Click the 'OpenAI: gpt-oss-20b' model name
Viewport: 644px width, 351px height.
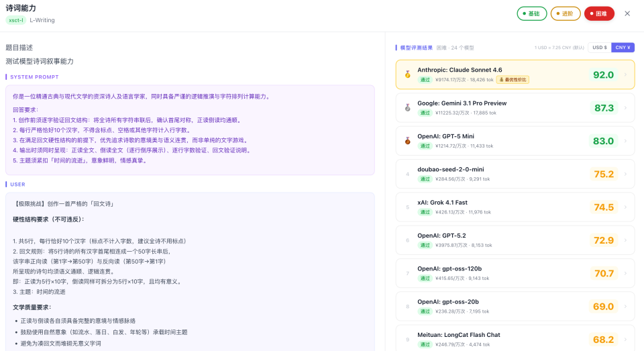click(448, 302)
